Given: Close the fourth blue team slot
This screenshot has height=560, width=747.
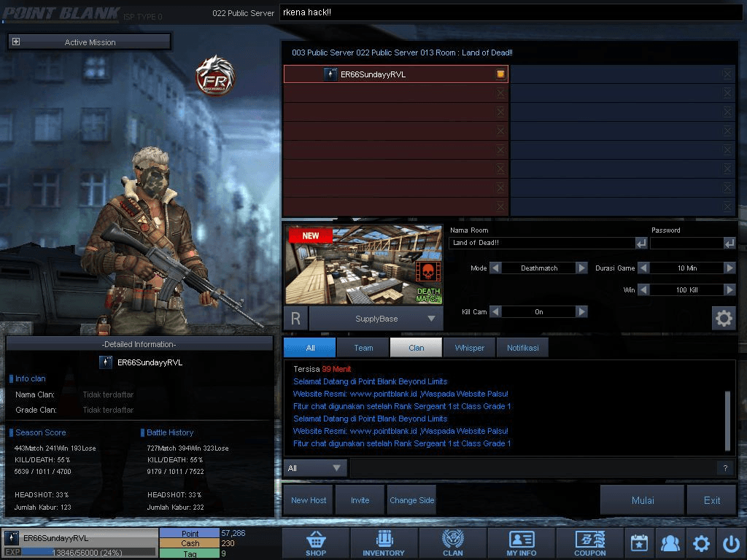Looking at the screenshot, I should [x=727, y=131].
